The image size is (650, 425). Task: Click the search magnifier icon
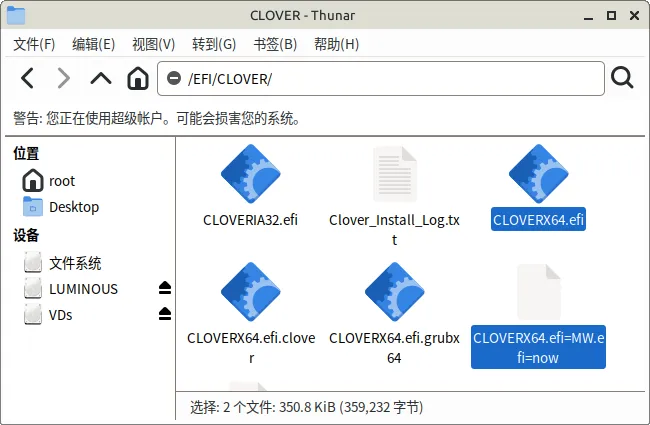[622, 78]
